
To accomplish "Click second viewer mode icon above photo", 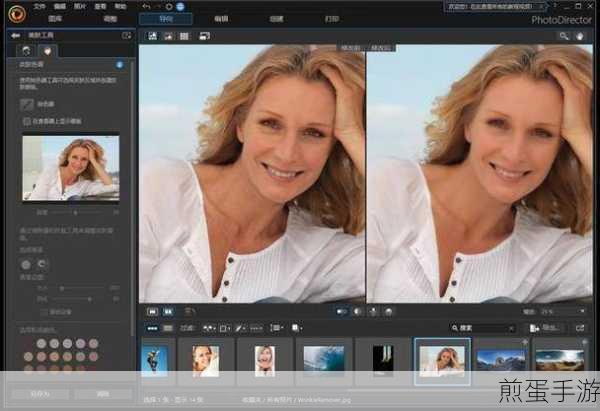I will pos(168,36).
